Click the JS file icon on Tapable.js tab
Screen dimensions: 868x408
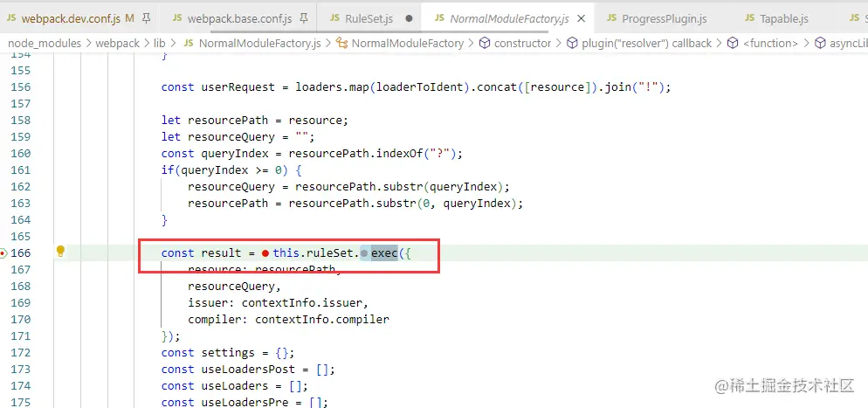(749, 17)
